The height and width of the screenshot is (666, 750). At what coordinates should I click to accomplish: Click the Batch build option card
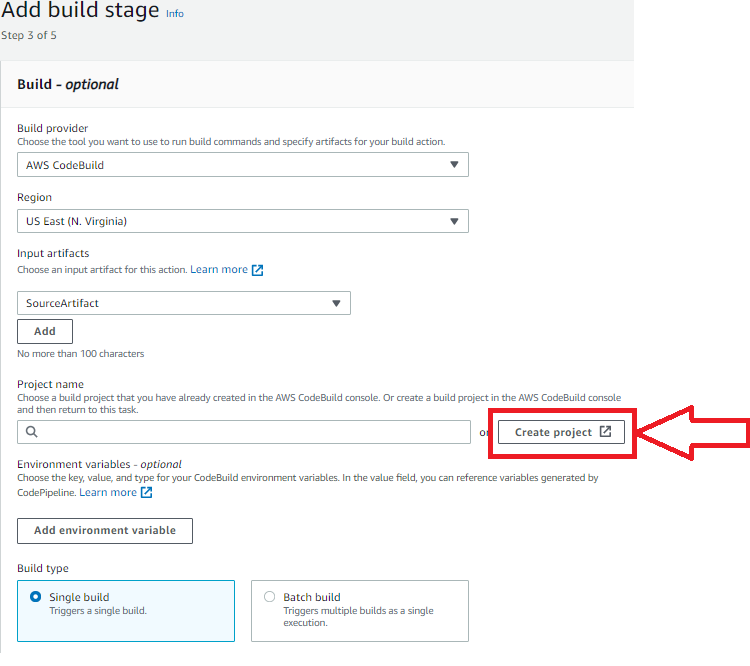click(360, 610)
